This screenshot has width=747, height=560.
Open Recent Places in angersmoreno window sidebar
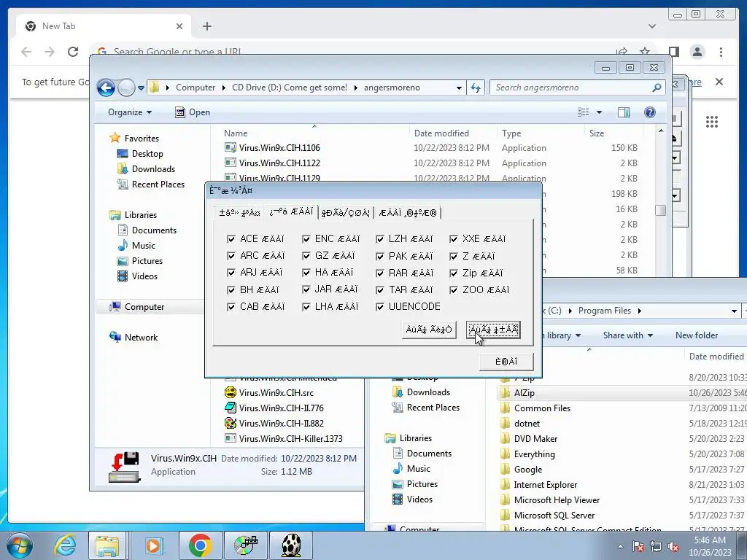pos(158,184)
